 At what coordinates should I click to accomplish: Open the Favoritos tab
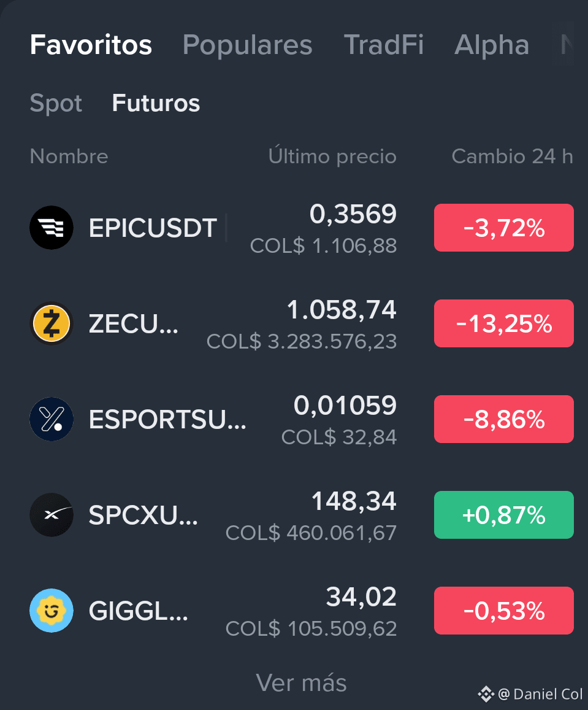tap(91, 45)
